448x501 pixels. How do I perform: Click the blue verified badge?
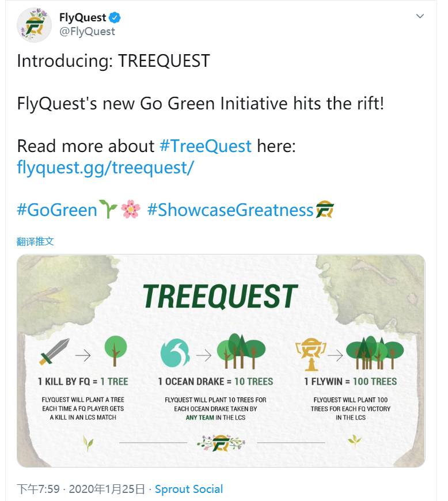115,18
